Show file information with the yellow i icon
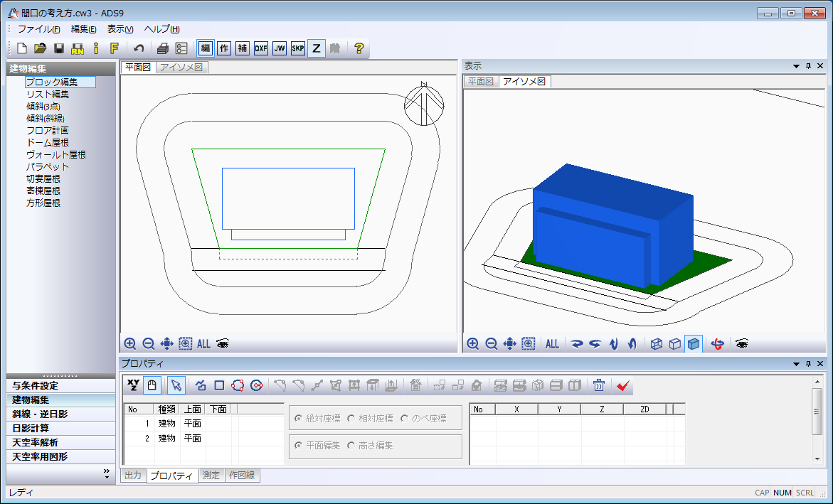The height and width of the screenshot is (504, 833). [x=95, y=48]
